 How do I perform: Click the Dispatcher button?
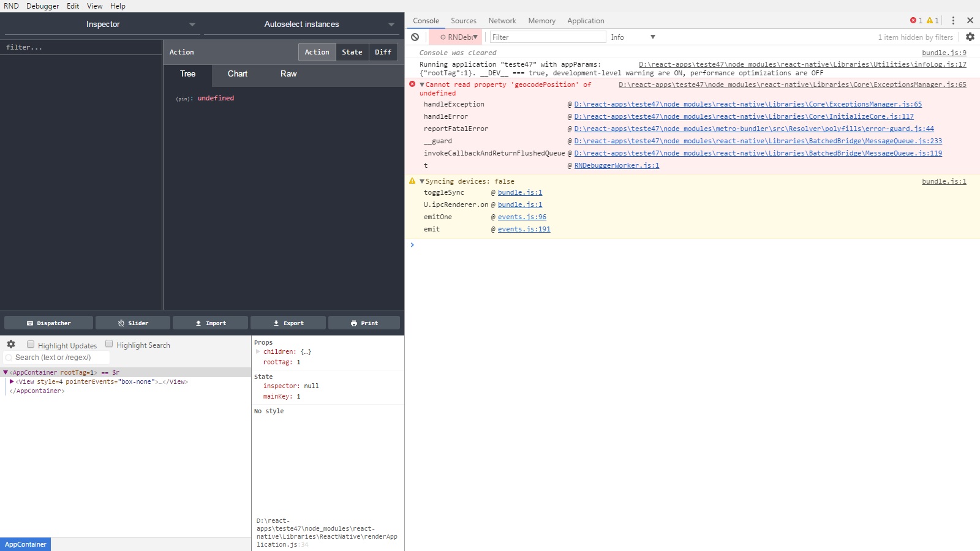48,323
